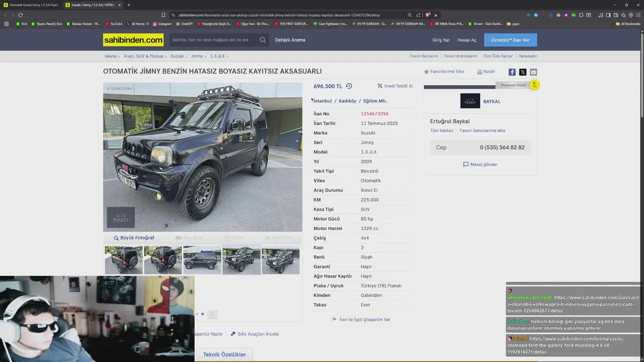644x362 pixels.
Task: Open a new browser tab
Action: click(x=128, y=5)
